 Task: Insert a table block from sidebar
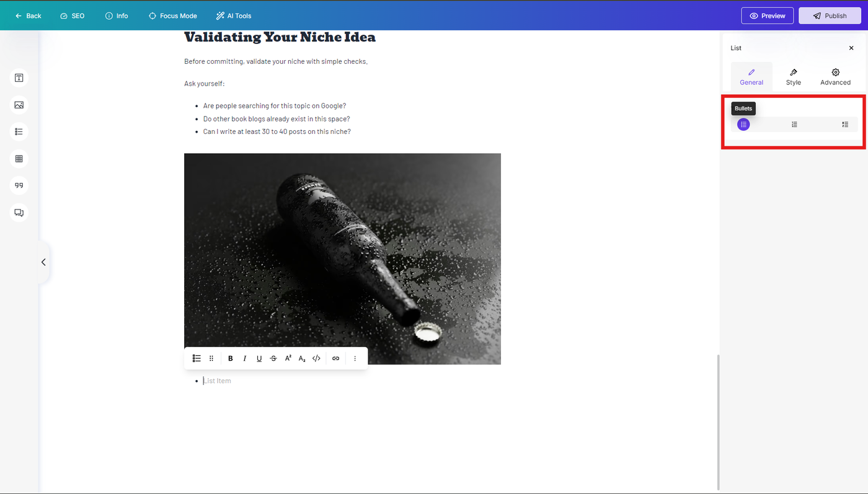(19, 159)
